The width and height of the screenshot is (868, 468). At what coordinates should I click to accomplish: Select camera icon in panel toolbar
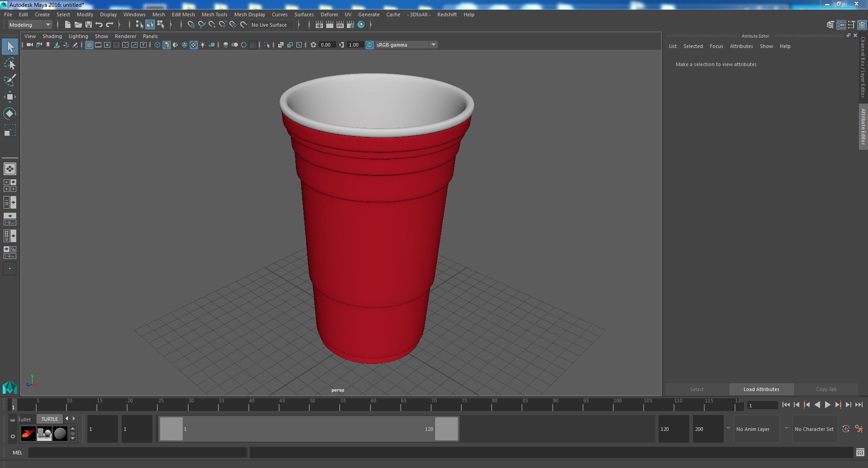click(x=30, y=45)
